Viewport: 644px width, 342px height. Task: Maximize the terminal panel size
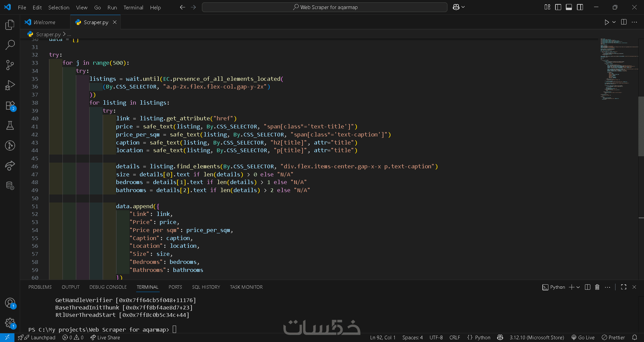tap(624, 287)
